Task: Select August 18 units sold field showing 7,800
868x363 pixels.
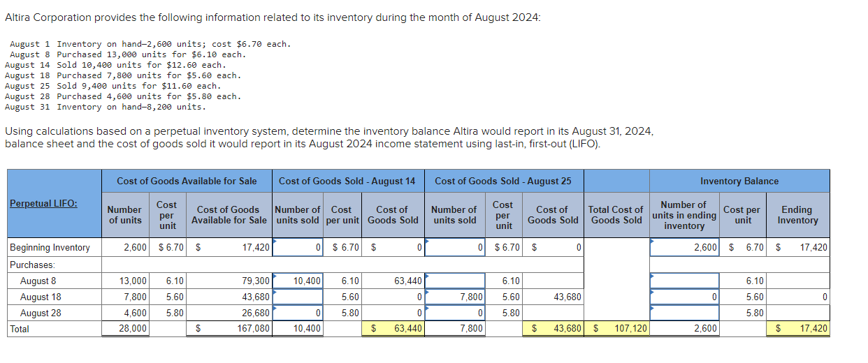Action: (x=455, y=297)
